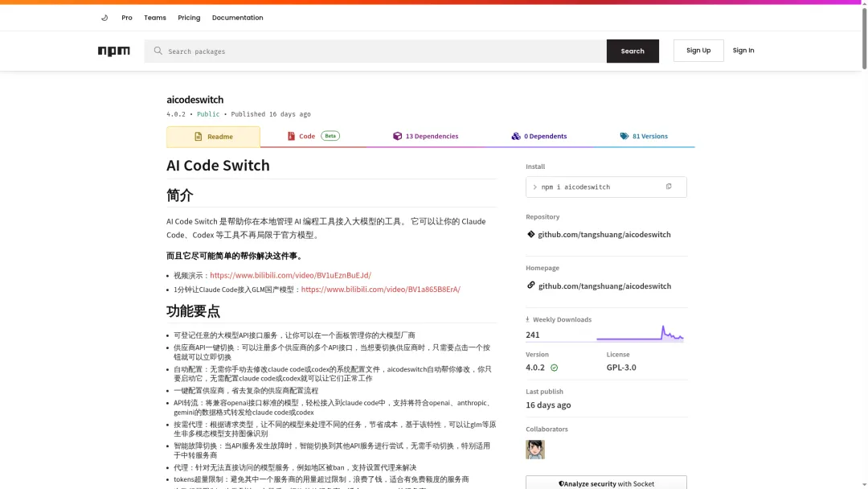The height and width of the screenshot is (489, 868).
Task: Click the 241 weekly downloads number
Action: tap(533, 335)
